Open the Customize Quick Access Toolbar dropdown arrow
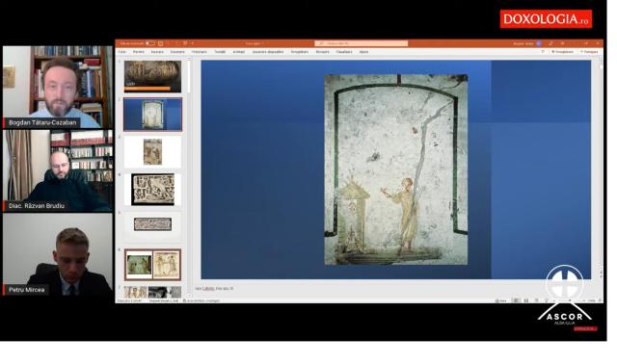The height and width of the screenshot is (364, 617). point(193,43)
